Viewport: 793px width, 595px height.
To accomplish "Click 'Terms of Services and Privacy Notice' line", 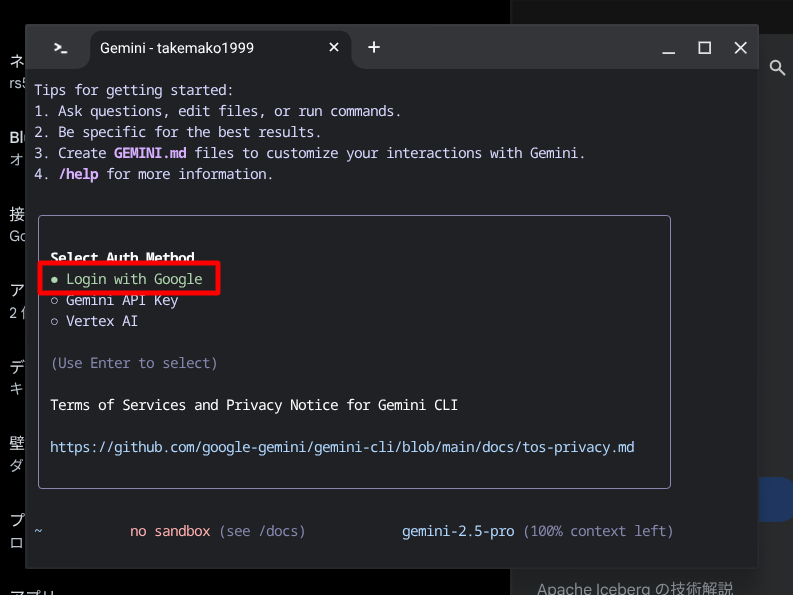I will (254, 405).
